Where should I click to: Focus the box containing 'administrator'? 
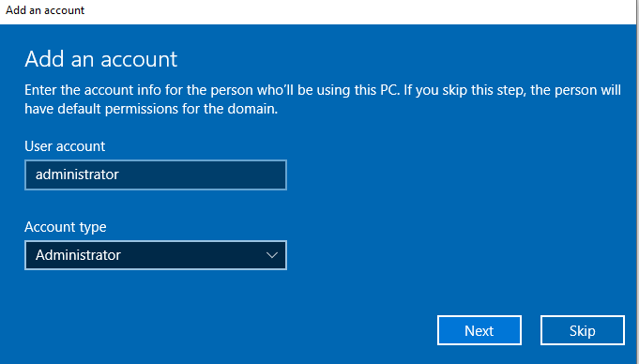[156, 174]
